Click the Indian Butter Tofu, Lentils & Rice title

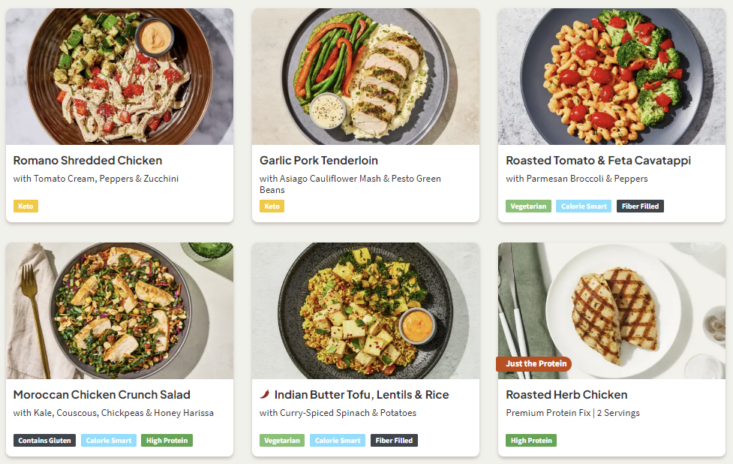(x=371, y=395)
